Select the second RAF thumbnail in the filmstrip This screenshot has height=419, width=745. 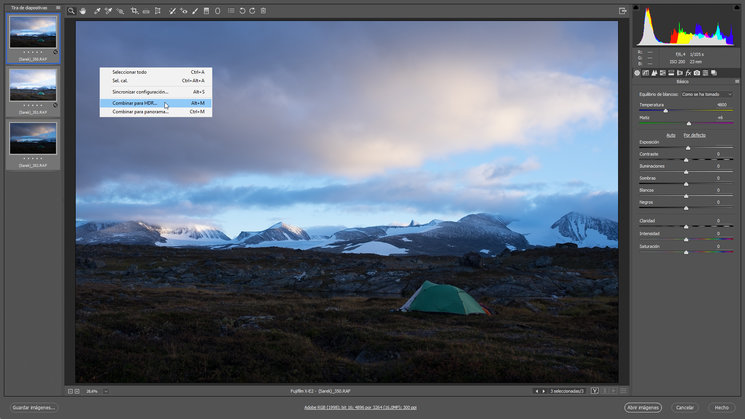(33, 84)
